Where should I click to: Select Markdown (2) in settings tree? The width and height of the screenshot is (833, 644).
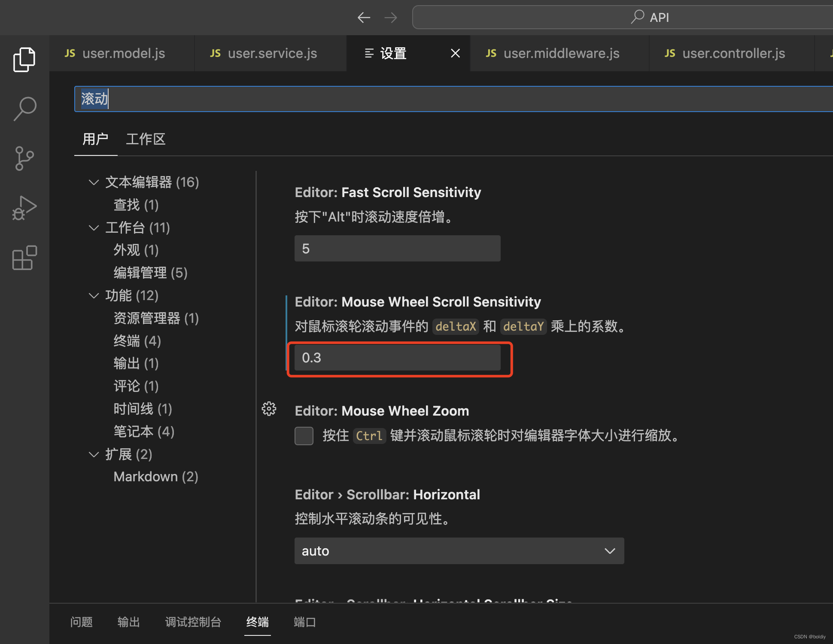tap(156, 477)
